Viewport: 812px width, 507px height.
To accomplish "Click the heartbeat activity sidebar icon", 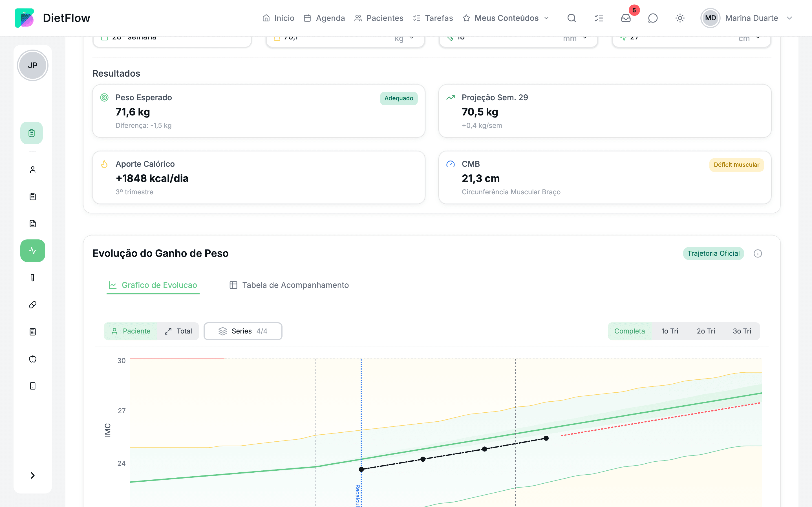I will coord(32,250).
